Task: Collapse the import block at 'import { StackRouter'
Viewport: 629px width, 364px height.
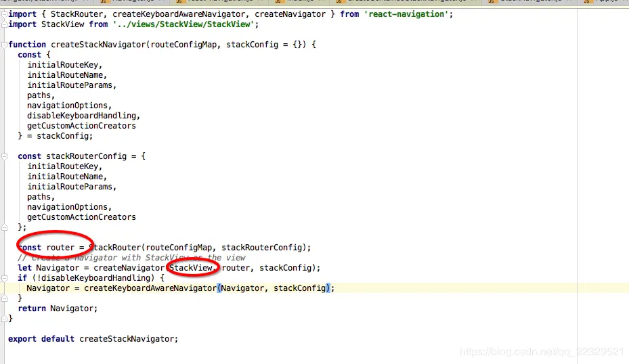Action: pyautogui.click(x=4, y=14)
